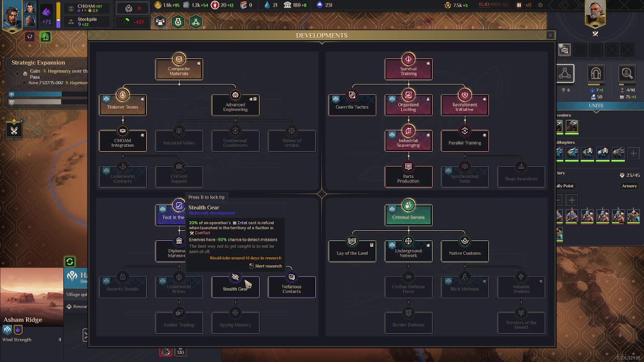Select the locked Insulated Valley node

coord(179,141)
